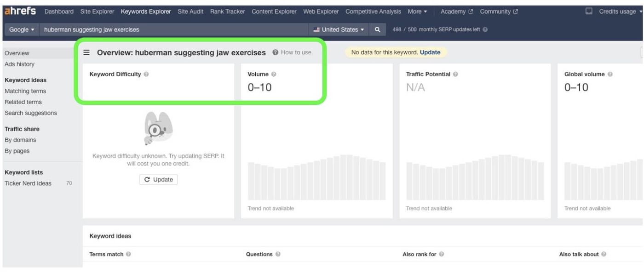The image size is (644, 273).
Task: Open the Google search engine dropdown
Action: [x=22, y=29]
